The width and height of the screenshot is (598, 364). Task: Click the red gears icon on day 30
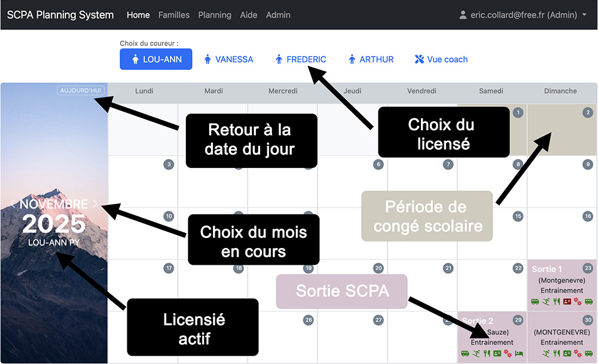point(578,353)
